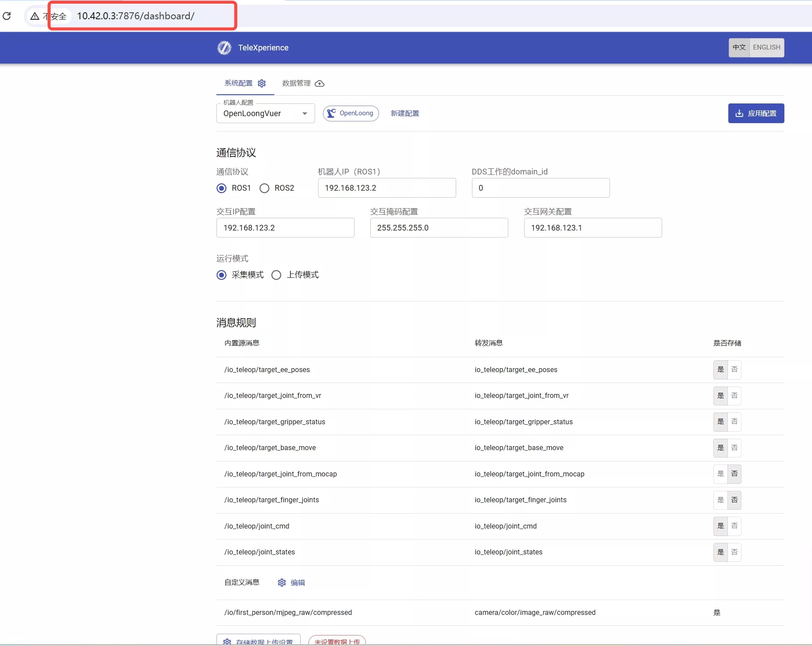
Task: Set joint_cmd storage to 是
Action: coord(720,526)
